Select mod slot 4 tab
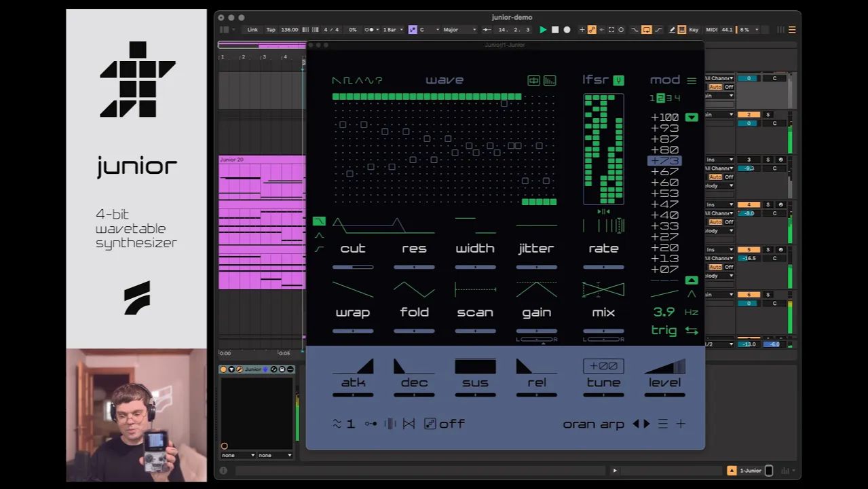The width and height of the screenshot is (868, 489). tap(677, 98)
